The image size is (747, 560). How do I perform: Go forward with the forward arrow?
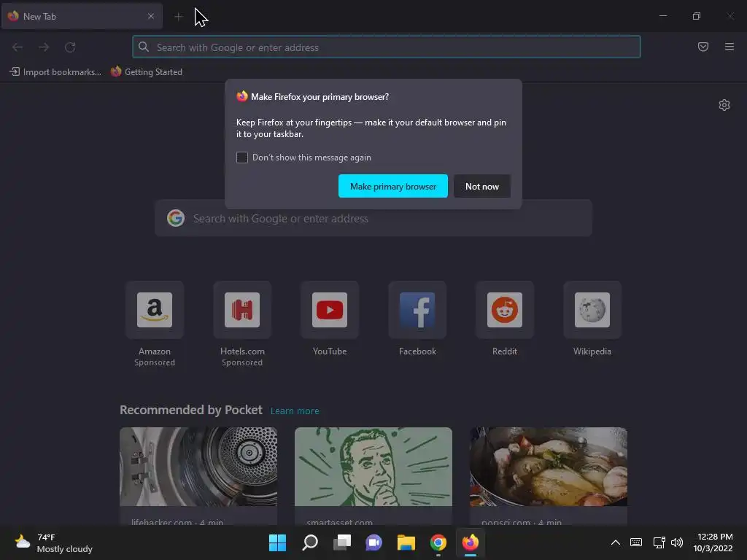44,47
